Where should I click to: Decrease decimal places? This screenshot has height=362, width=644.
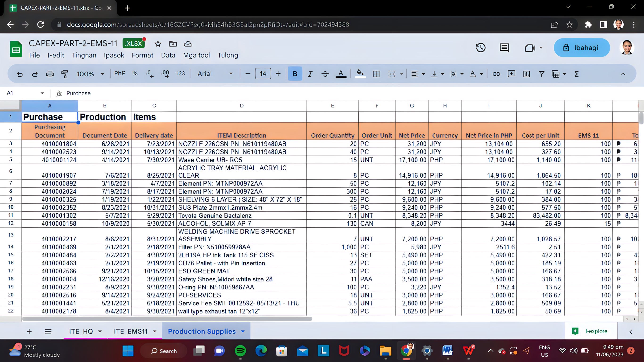click(x=149, y=74)
